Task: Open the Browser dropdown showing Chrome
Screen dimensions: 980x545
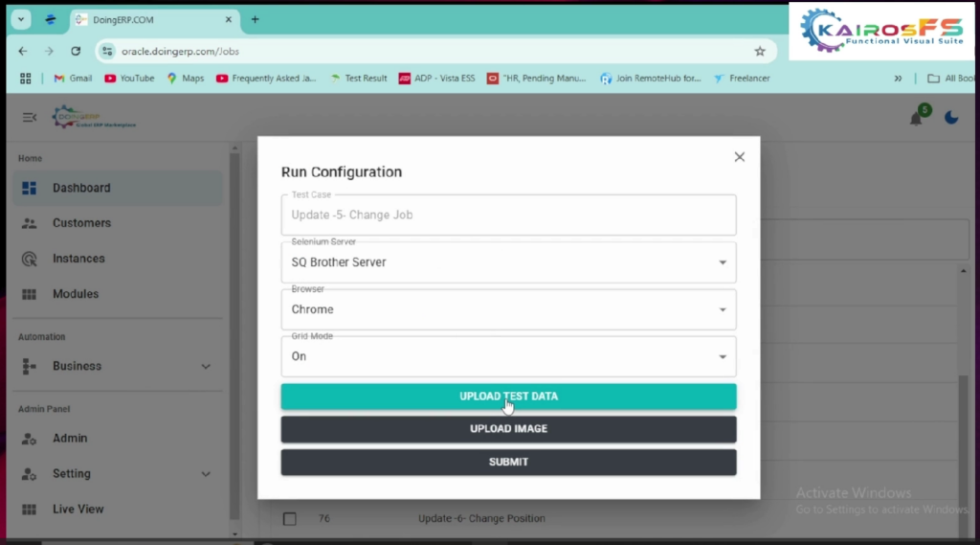Action: click(x=508, y=309)
